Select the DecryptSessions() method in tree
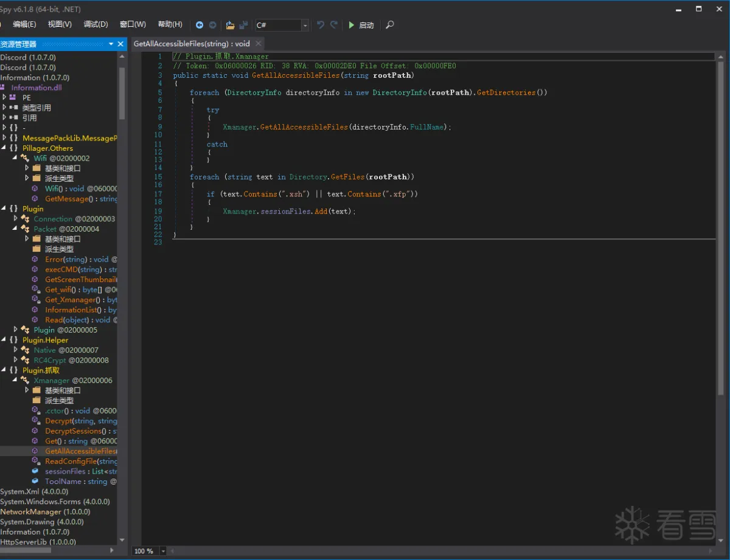This screenshot has width=730, height=560. [x=74, y=431]
